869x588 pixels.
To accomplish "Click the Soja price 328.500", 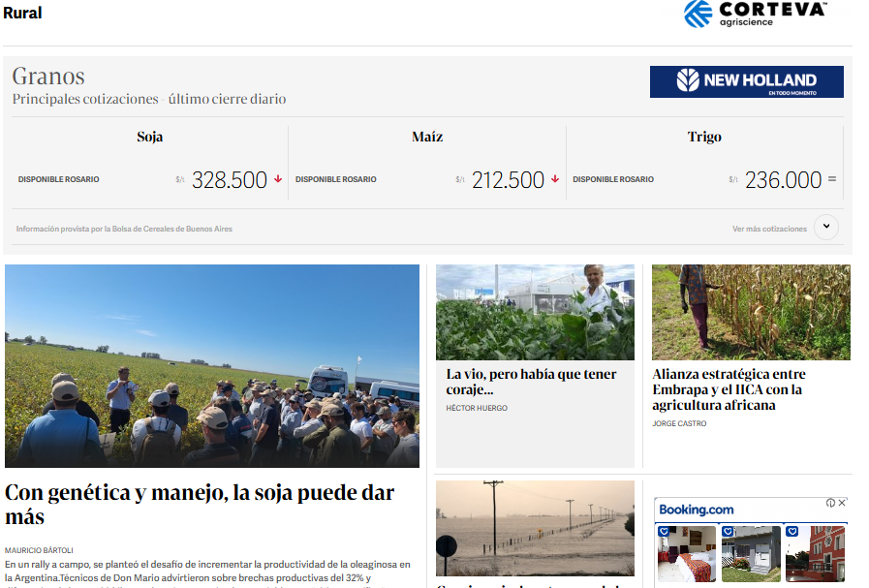I will coord(230,180).
